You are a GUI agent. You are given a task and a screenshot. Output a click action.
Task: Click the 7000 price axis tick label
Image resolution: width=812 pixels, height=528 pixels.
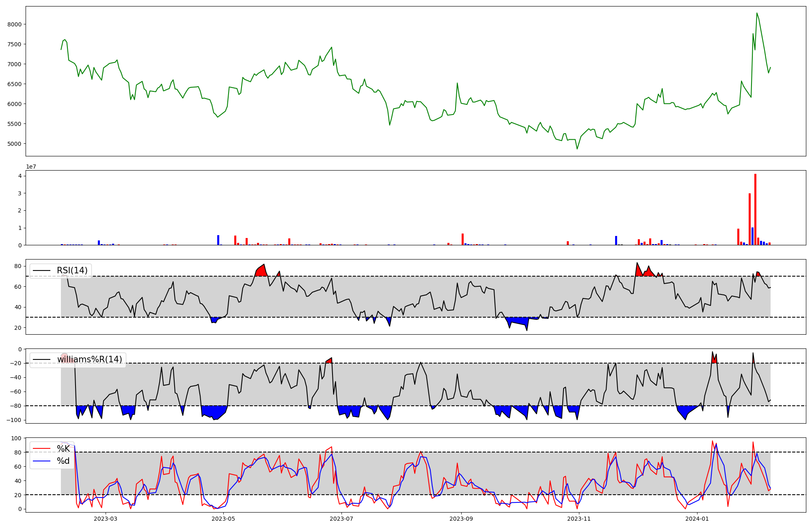pyautogui.click(x=14, y=64)
